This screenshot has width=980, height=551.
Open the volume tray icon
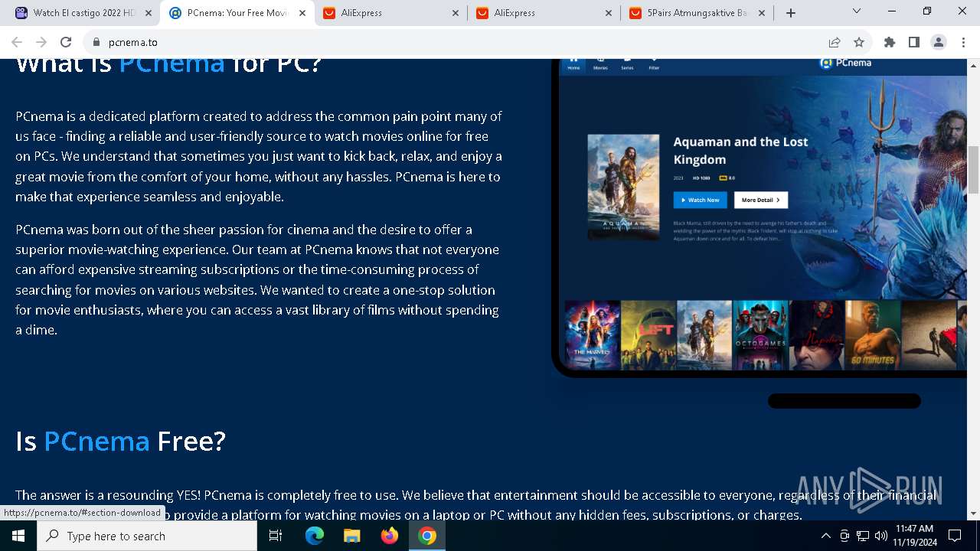click(881, 536)
